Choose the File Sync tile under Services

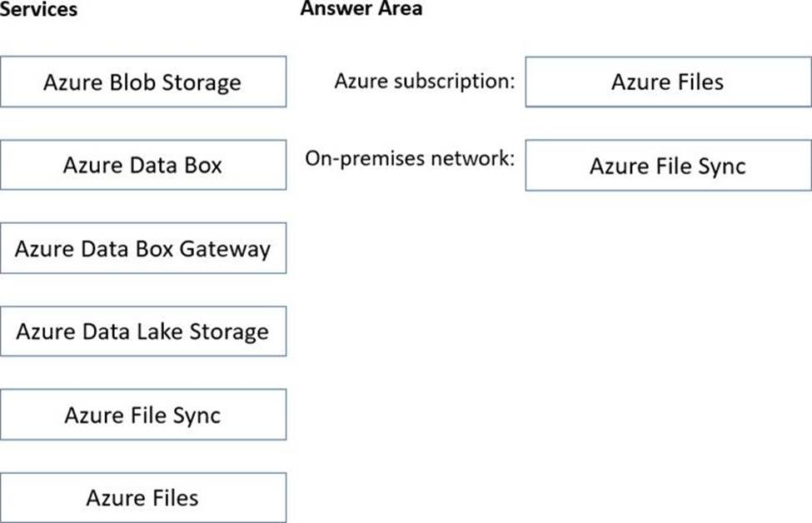pos(142,415)
